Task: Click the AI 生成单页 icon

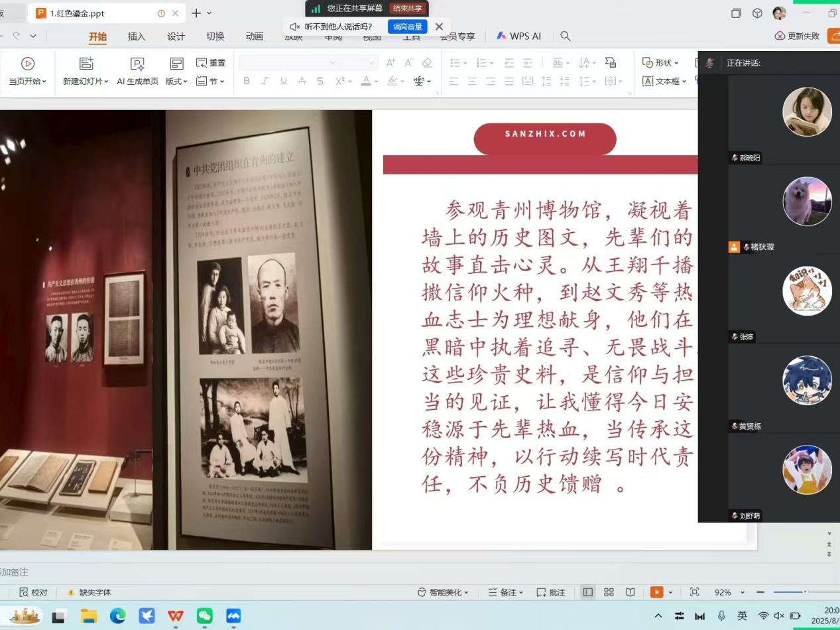Action: pos(137,64)
